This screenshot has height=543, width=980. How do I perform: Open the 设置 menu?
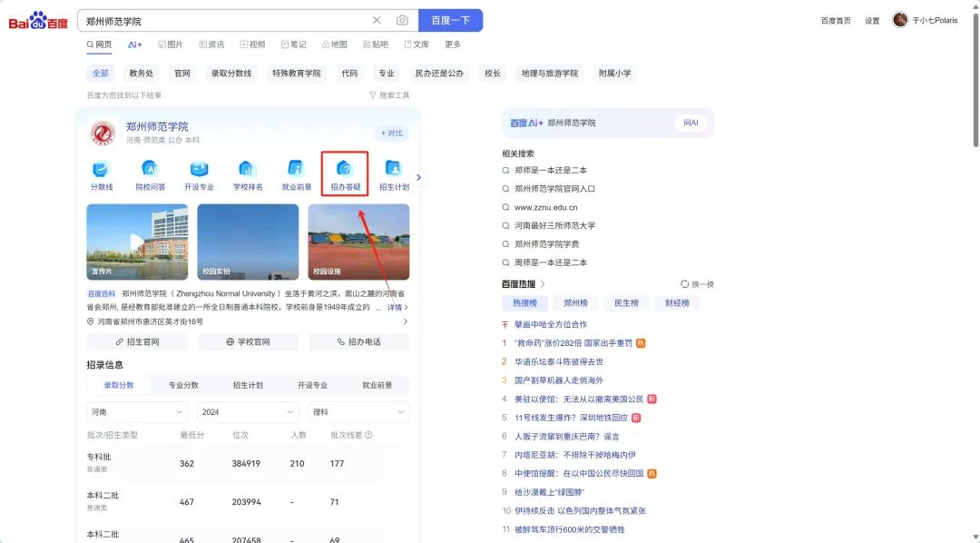pyautogui.click(x=872, y=21)
